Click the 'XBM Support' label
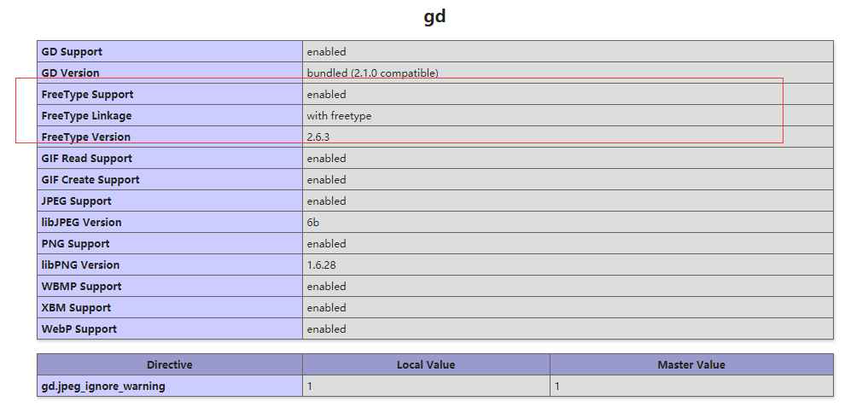Viewport: 868px width, 407px height. coord(76,308)
